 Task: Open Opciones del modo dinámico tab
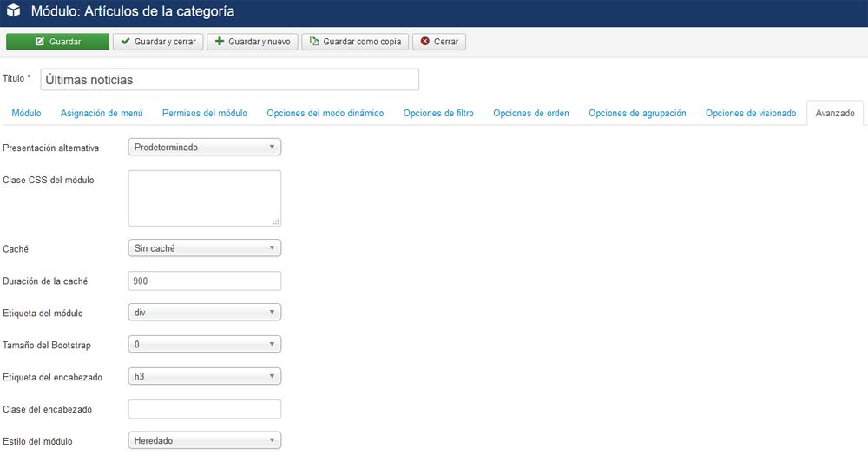tap(325, 113)
